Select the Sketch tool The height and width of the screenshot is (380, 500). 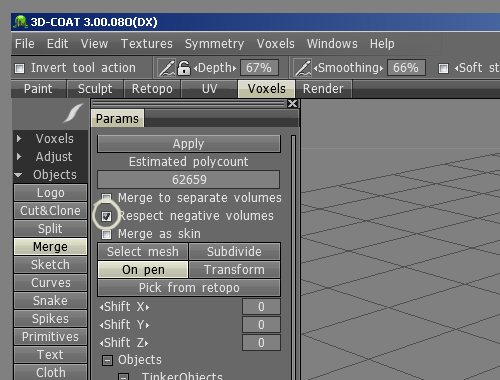pos(50,265)
